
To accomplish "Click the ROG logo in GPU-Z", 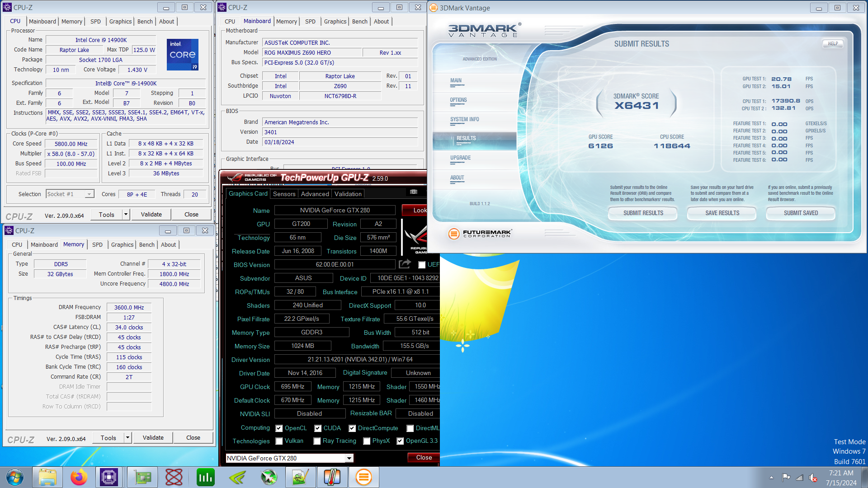I will click(415, 238).
